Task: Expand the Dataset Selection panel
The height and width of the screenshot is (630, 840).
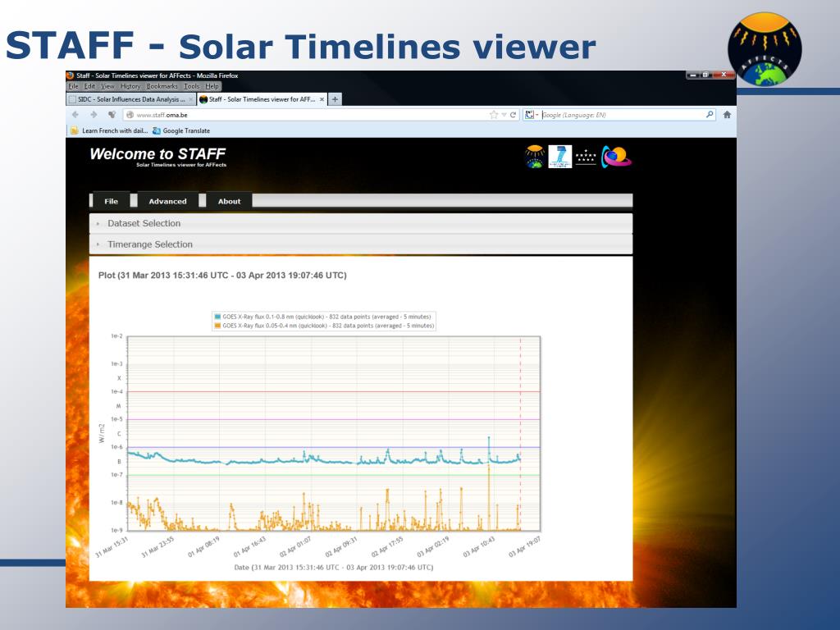Action: (361, 223)
